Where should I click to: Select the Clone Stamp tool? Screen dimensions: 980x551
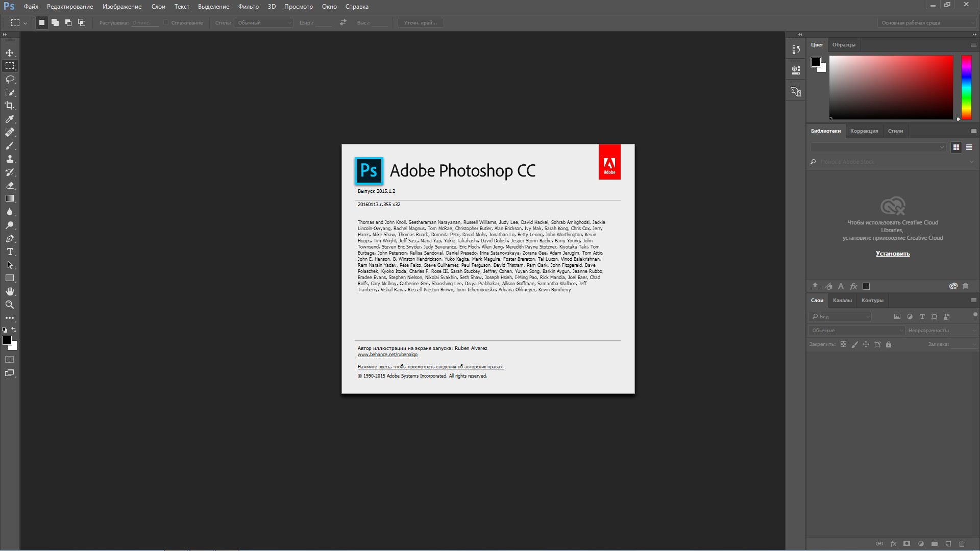[x=10, y=159]
